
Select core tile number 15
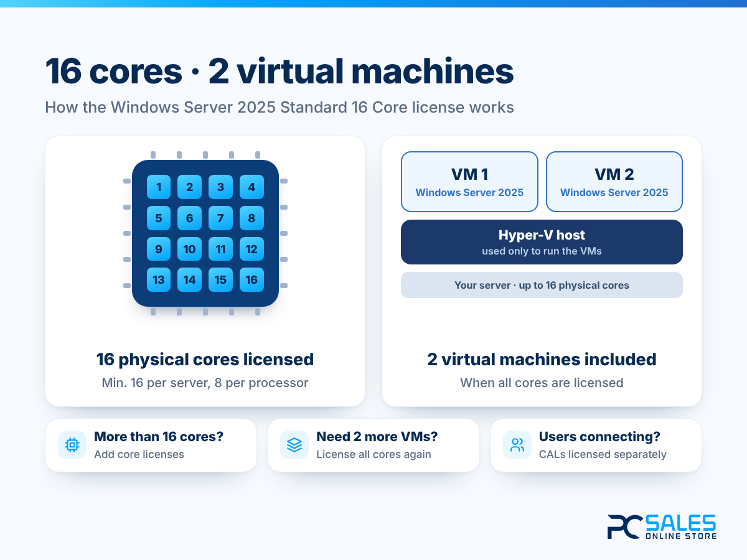tap(220, 279)
